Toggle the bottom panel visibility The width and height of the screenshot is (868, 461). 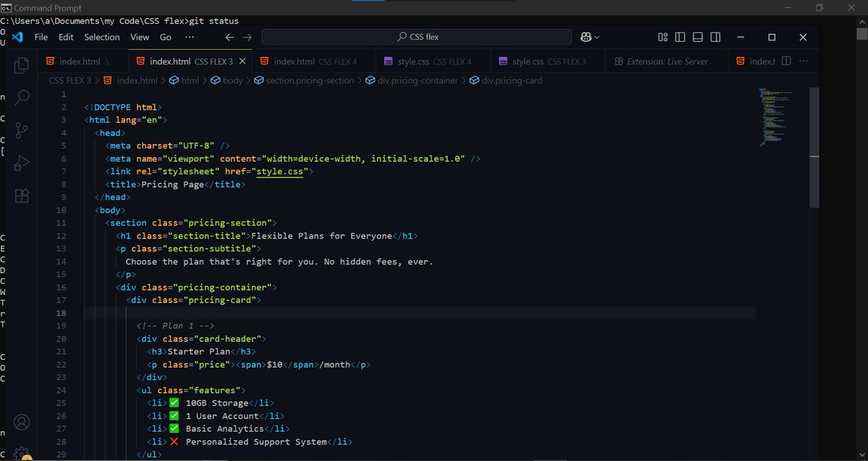coord(697,37)
